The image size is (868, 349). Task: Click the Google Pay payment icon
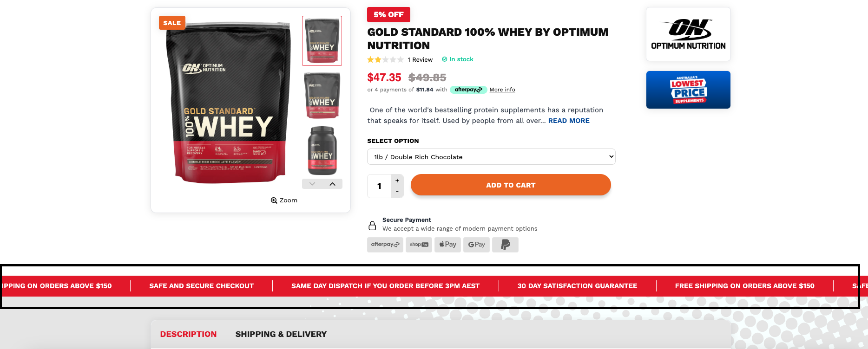point(476,245)
